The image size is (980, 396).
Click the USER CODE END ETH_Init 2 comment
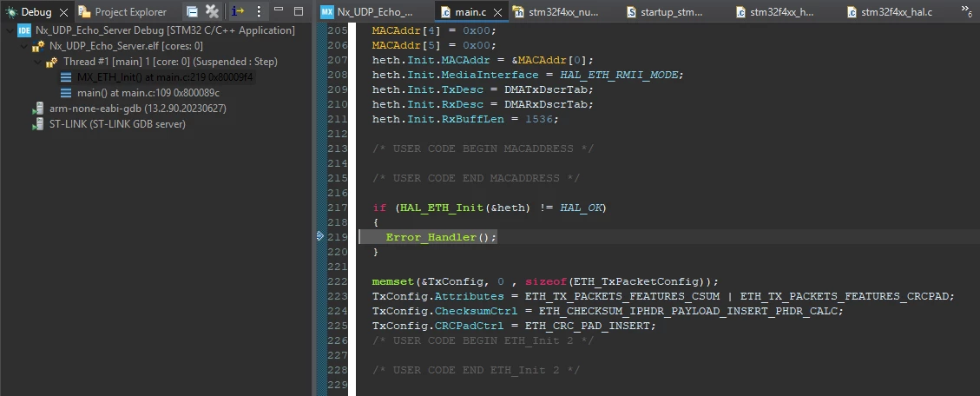pyautogui.click(x=477, y=370)
